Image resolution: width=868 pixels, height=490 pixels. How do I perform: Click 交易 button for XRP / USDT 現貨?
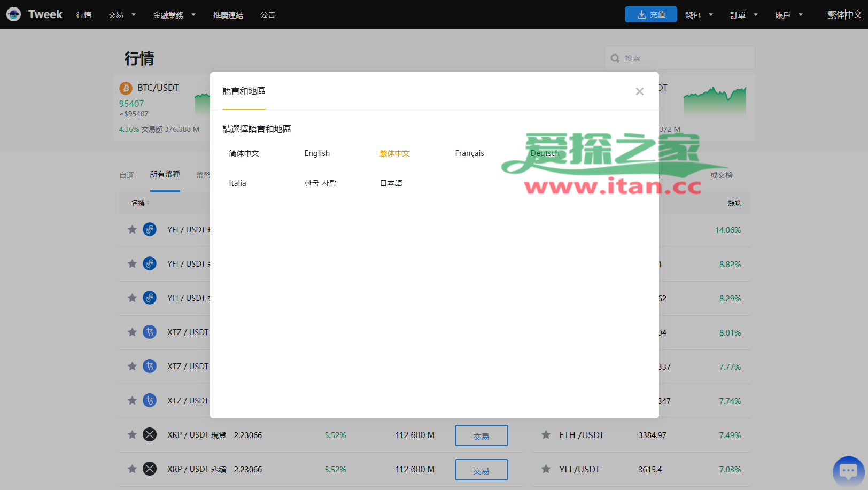pos(481,435)
